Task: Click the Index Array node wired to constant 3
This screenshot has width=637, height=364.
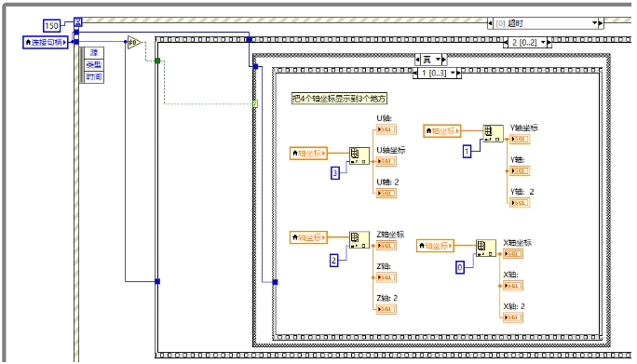Action: (x=359, y=155)
